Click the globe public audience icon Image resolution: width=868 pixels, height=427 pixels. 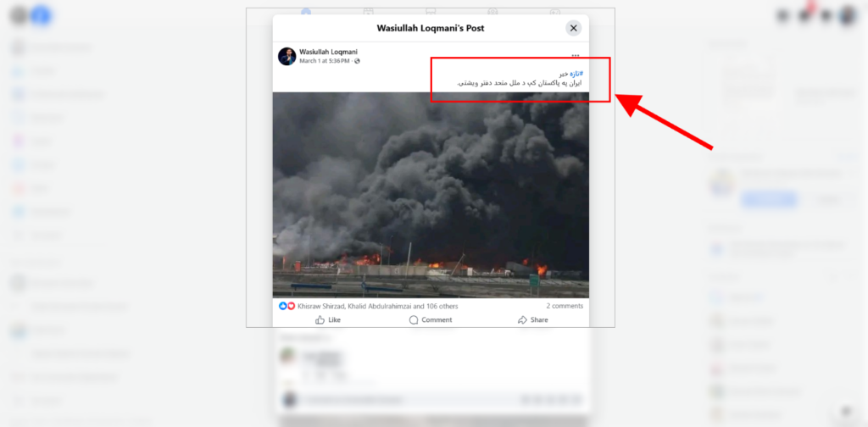click(357, 61)
